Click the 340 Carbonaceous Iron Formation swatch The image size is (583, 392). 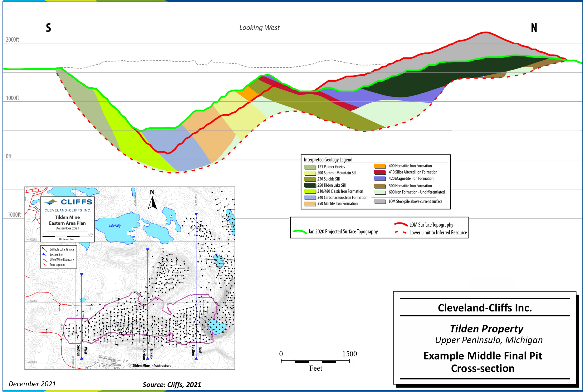pyautogui.click(x=310, y=198)
